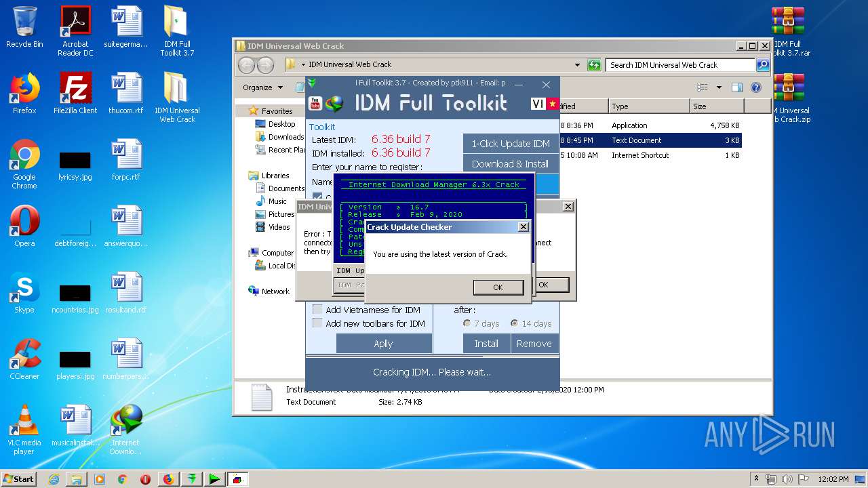This screenshot has width=868, height=488.
Task: Select thucom.rtf desktop document
Action: (126, 94)
